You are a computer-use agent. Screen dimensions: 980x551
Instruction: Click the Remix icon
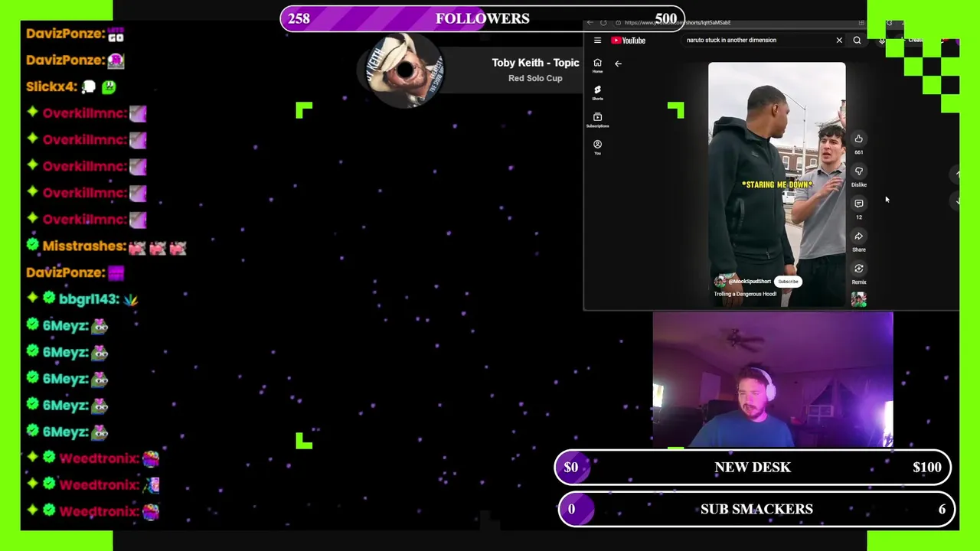858,269
